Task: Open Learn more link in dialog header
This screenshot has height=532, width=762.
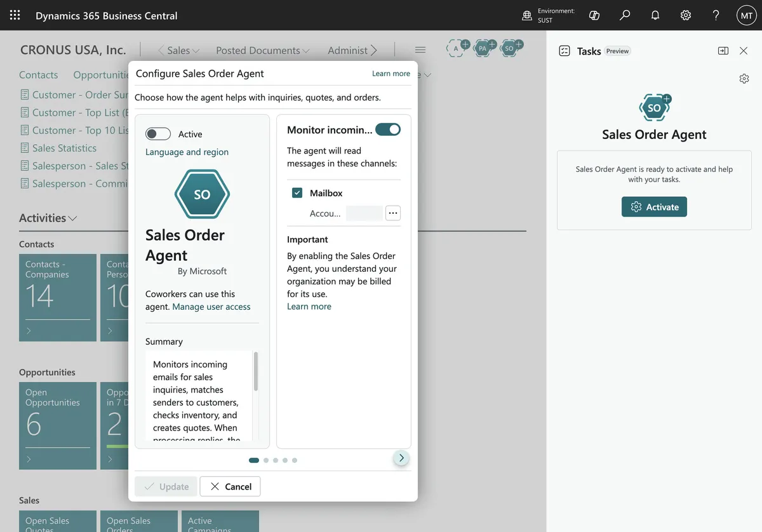Action: coord(391,74)
